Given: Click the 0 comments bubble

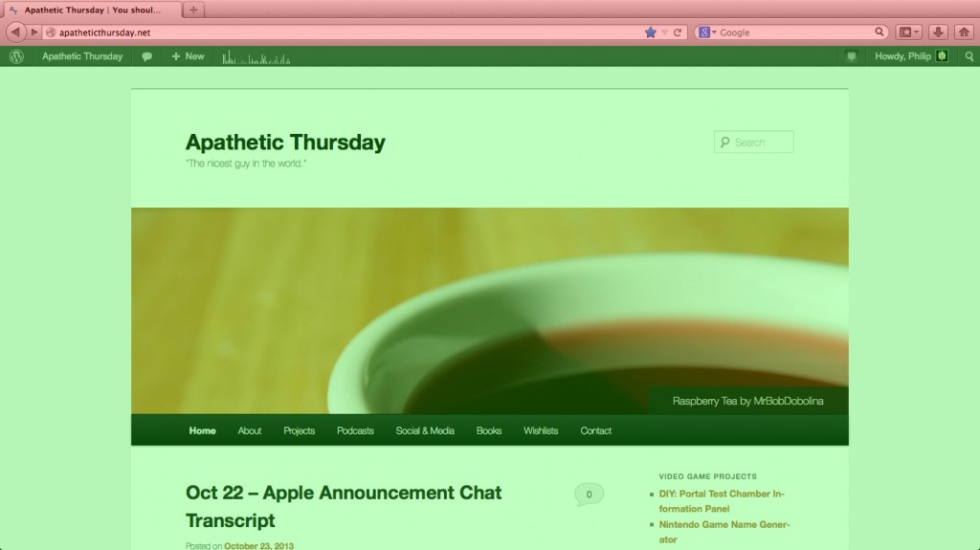Looking at the screenshot, I should pyautogui.click(x=589, y=495).
